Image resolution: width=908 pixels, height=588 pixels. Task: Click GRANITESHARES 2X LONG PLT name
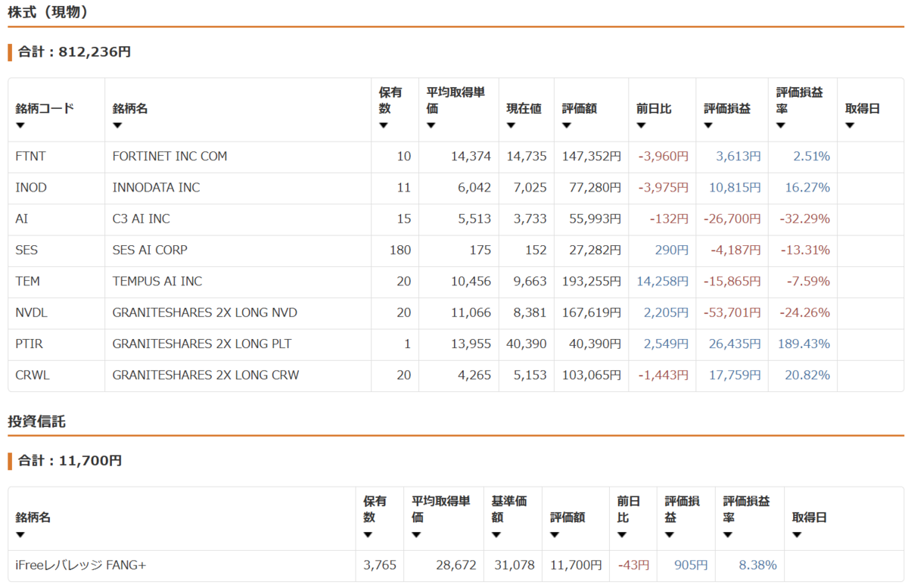202,344
